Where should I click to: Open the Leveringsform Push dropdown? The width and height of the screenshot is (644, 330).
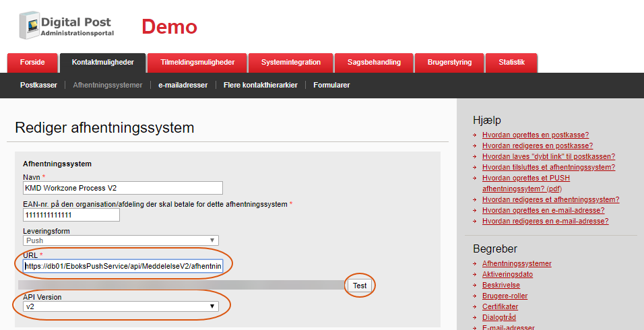(x=121, y=240)
